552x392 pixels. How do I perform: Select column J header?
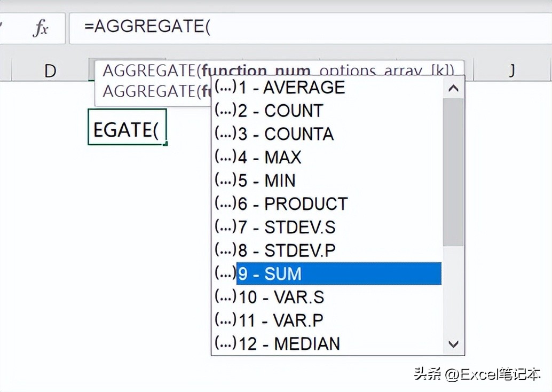click(511, 70)
